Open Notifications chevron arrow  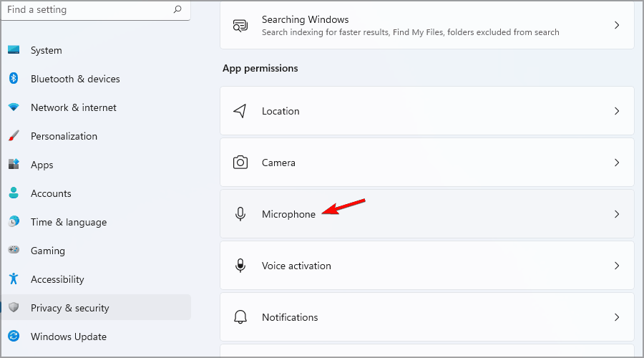pos(617,317)
